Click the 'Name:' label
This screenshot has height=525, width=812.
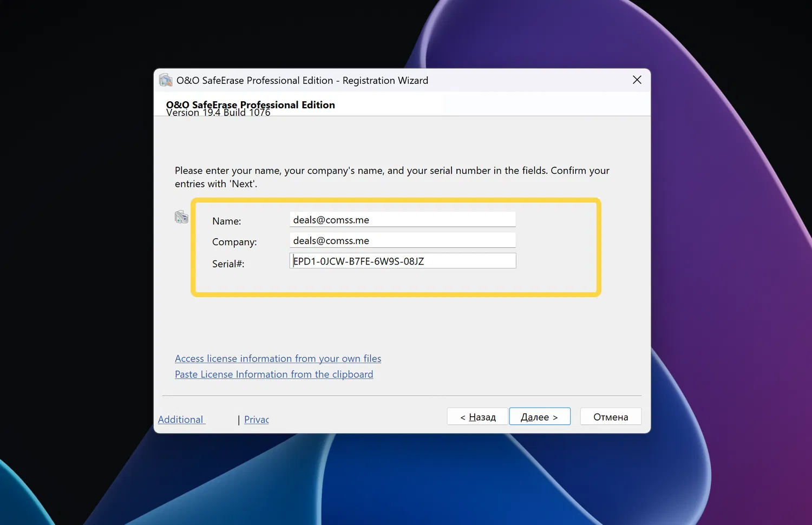pos(227,221)
